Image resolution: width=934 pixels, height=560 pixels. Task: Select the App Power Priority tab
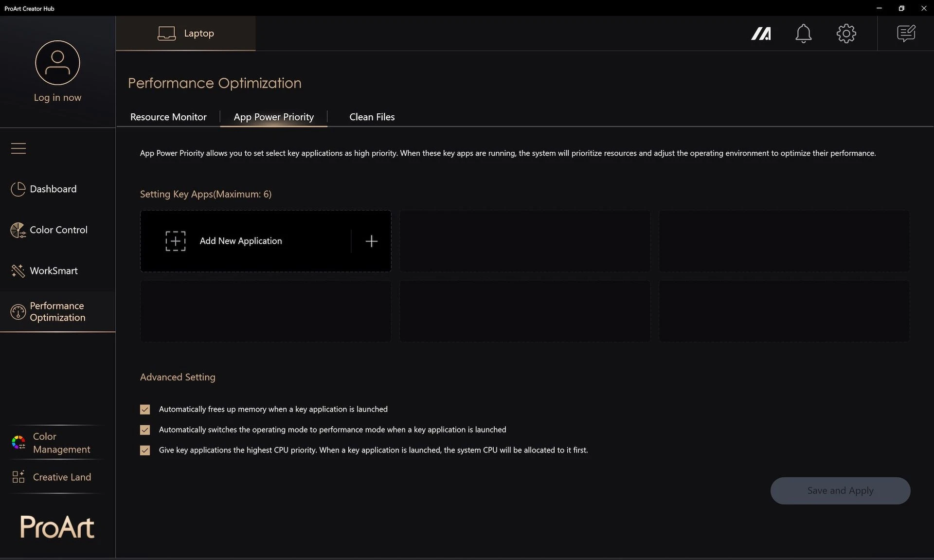pyautogui.click(x=274, y=117)
